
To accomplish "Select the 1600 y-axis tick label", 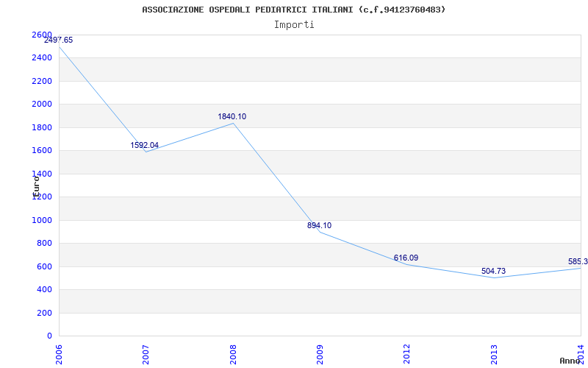I will pos(42,151).
